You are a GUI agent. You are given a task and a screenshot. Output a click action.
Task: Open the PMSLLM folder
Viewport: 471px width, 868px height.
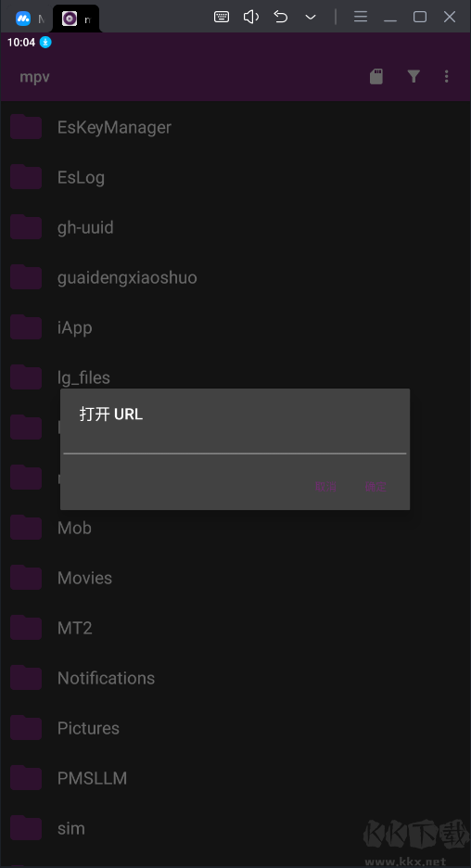click(235, 778)
